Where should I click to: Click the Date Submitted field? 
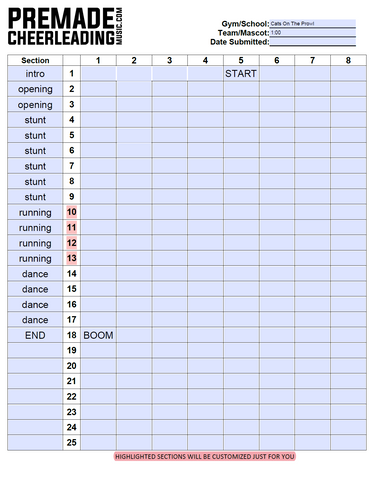(312, 42)
